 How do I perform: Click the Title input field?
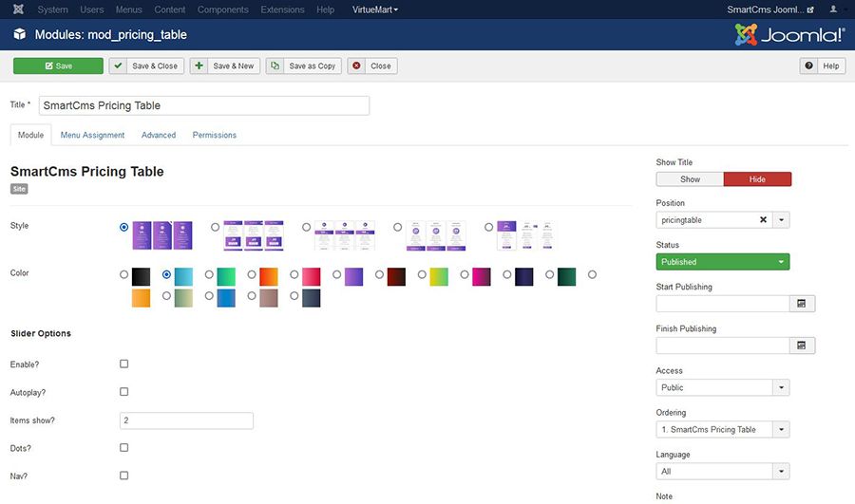tap(204, 105)
